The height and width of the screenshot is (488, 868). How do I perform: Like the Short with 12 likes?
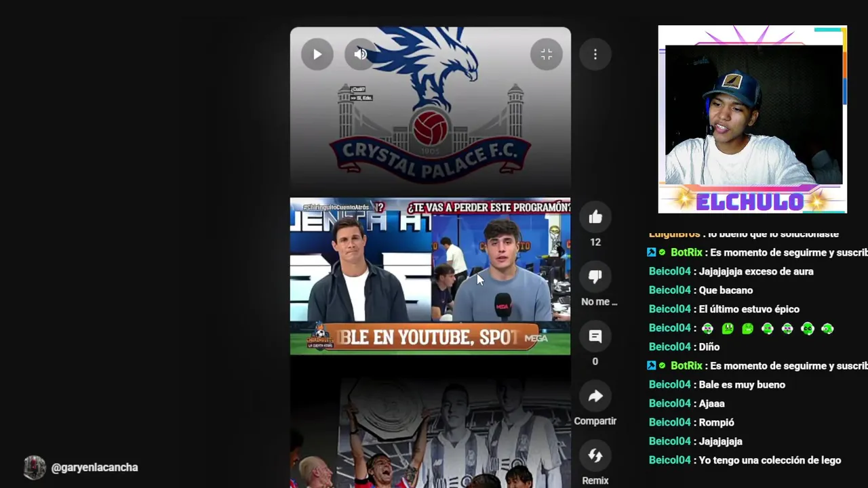(x=595, y=218)
